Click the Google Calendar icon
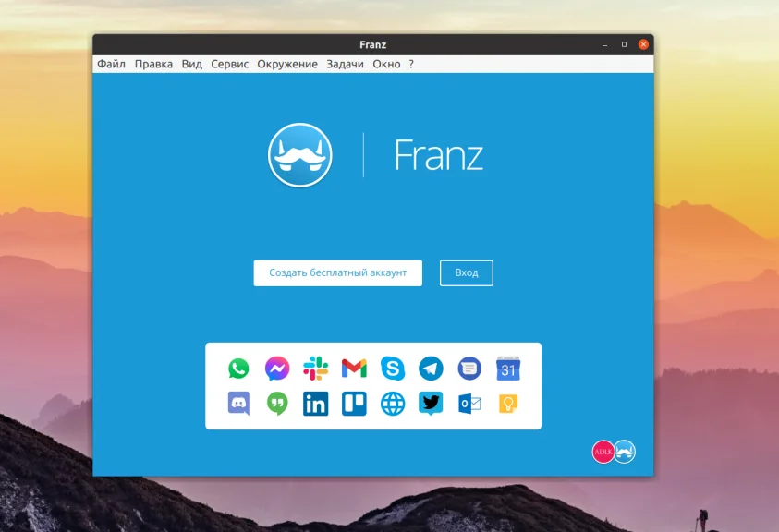 click(507, 369)
